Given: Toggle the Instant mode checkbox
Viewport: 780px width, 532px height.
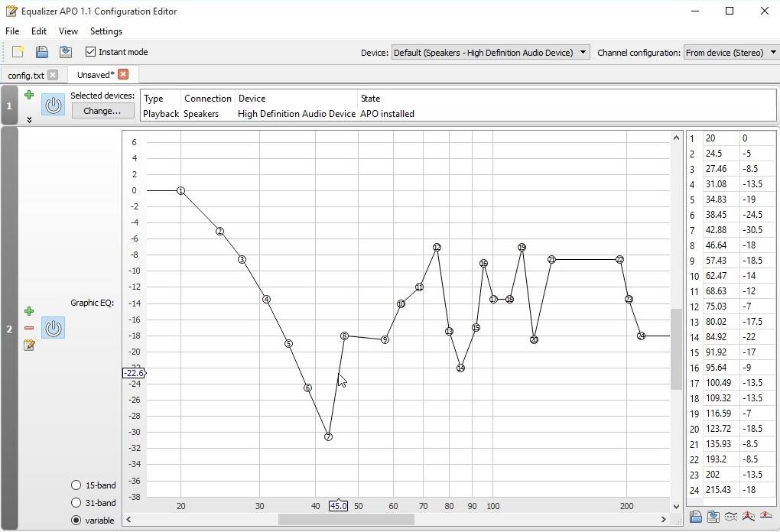Looking at the screenshot, I should click(90, 52).
